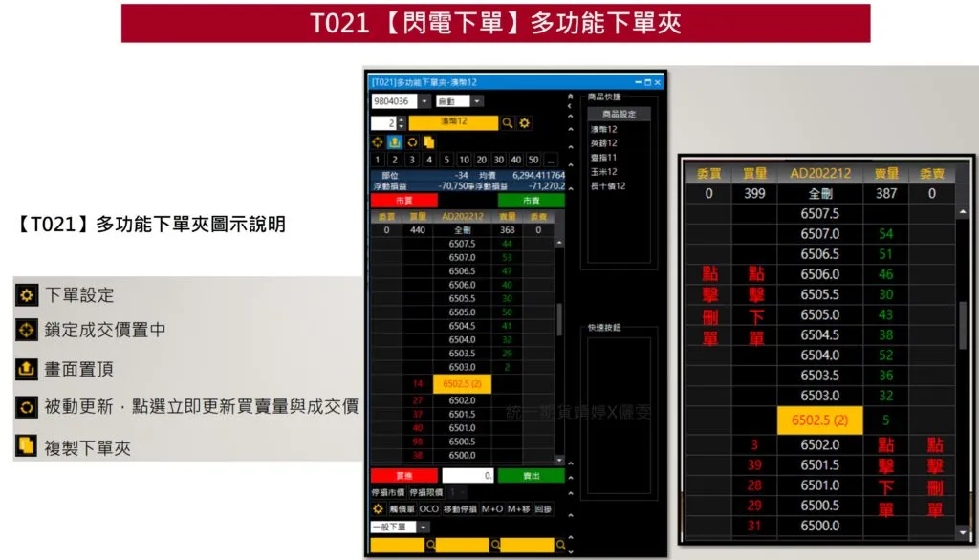Open the gear icon beside 觸價單
The width and height of the screenshot is (979, 560).
tap(378, 509)
